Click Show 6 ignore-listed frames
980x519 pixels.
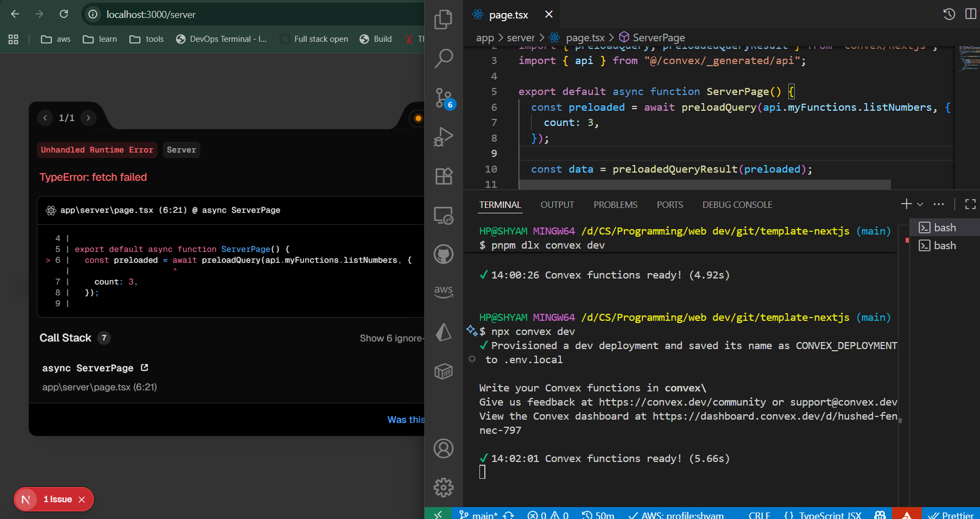tap(391, 338)
